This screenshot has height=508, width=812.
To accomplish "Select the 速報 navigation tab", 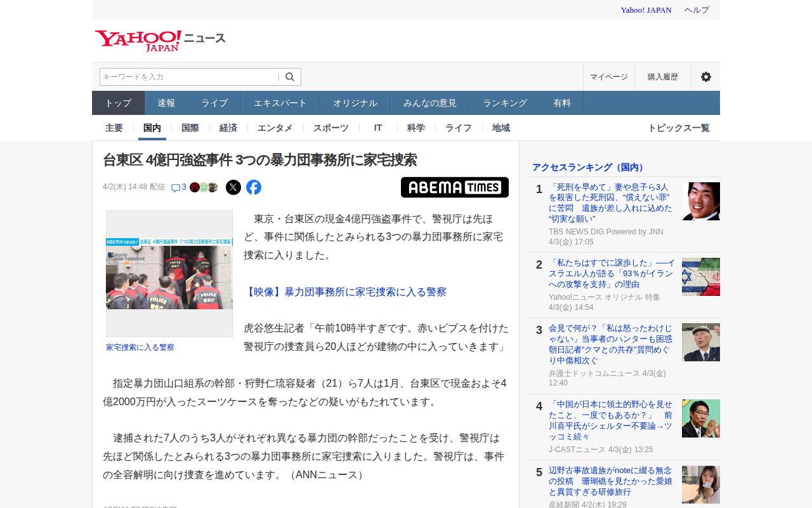I will click(x=166, y=103).
